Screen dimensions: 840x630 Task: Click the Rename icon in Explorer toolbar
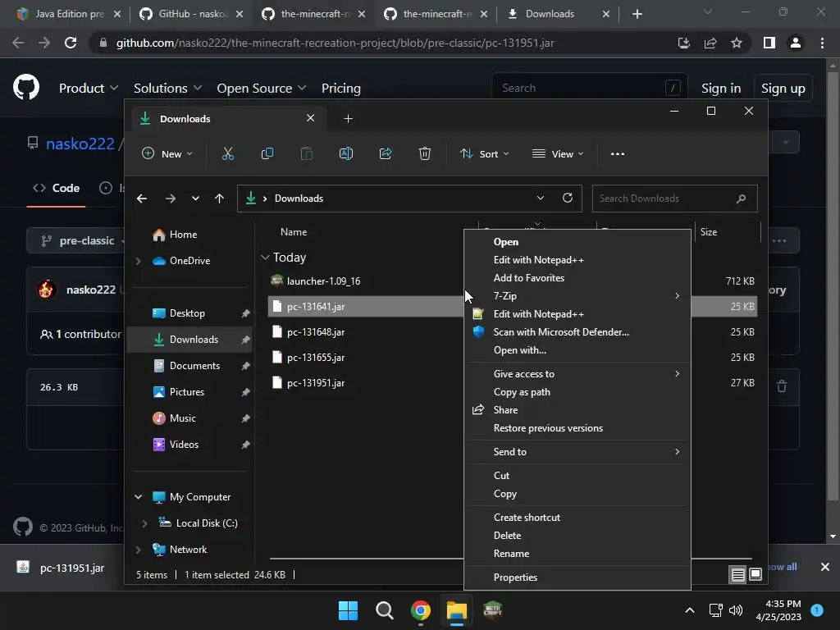346,153
